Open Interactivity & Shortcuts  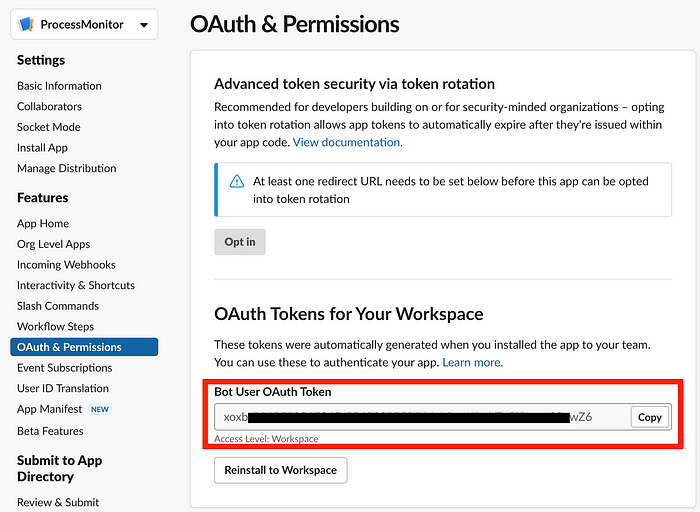(76, 285)
